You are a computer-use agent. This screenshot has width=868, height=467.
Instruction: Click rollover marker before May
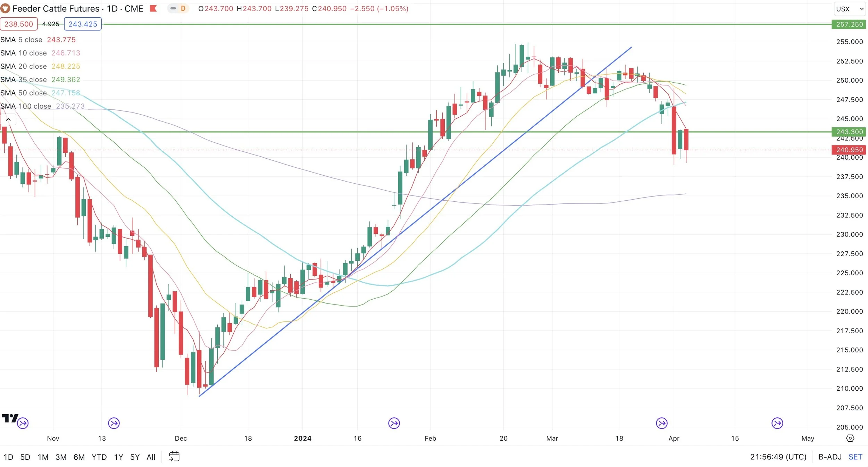coord(777,423)
